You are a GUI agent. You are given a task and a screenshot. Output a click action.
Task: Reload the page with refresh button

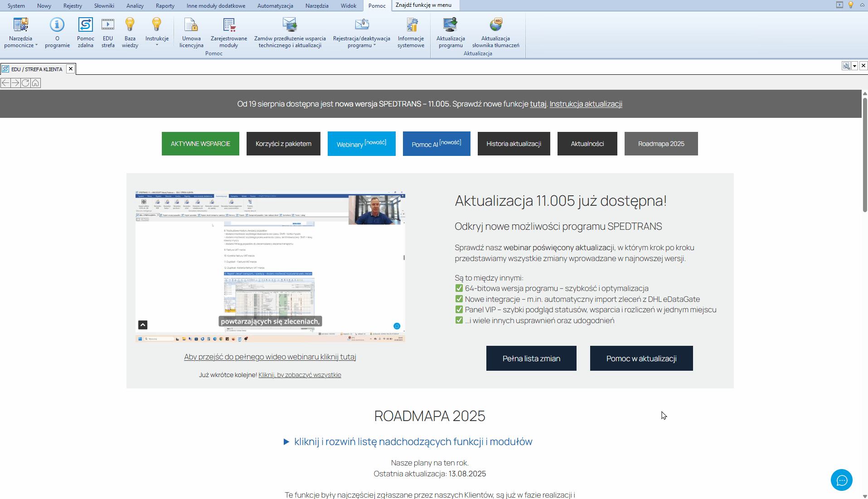click(x=25, y=83)
